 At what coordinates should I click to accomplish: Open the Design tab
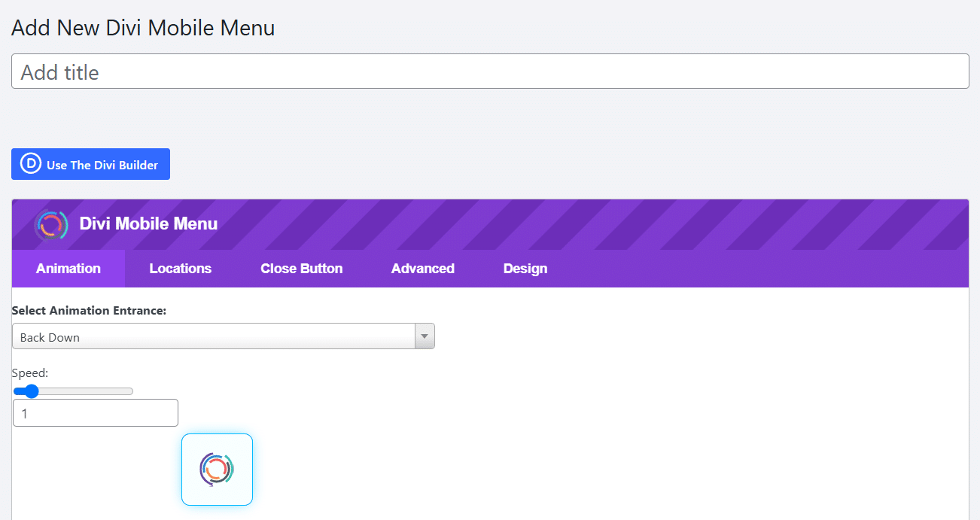(525, 268)
